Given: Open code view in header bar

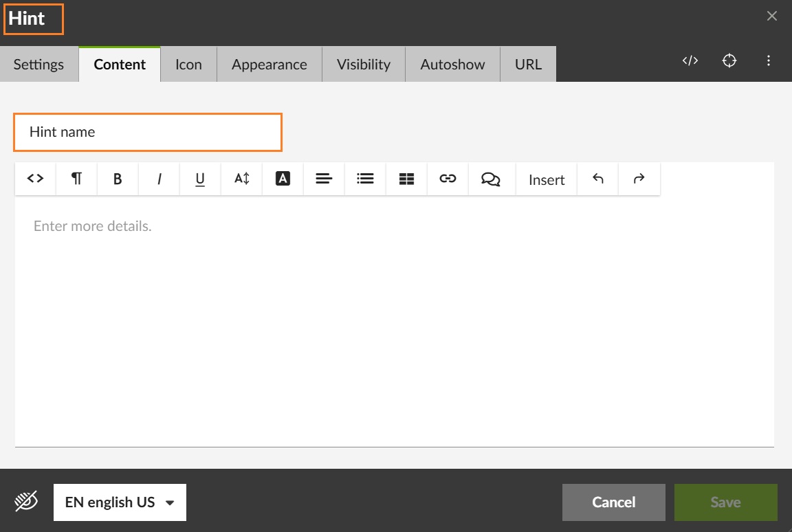Looking at the screenshot, I should pyautogui.click(x=690, y=60).
